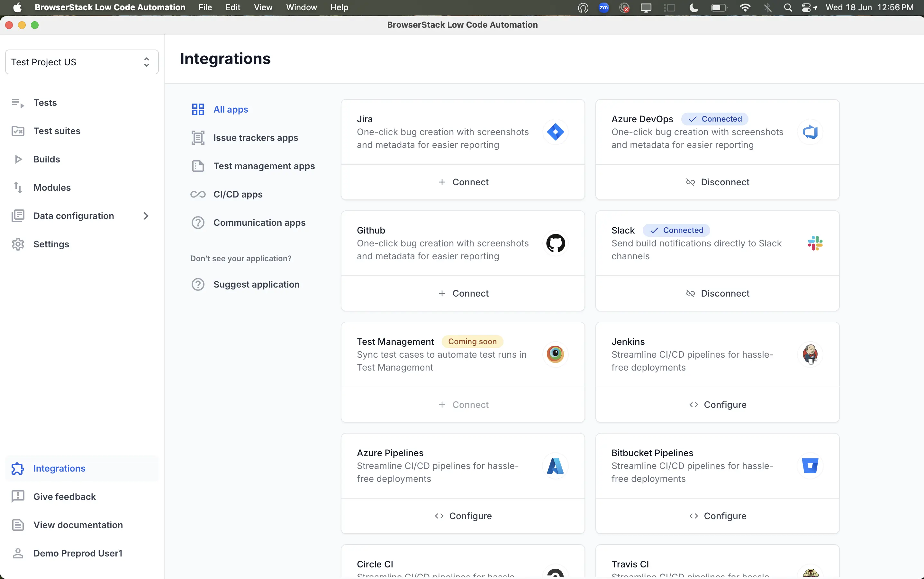This screenshot has width=924, height=579.
Task: Click the Settings gear icon
Action: [x=18, y=244]
